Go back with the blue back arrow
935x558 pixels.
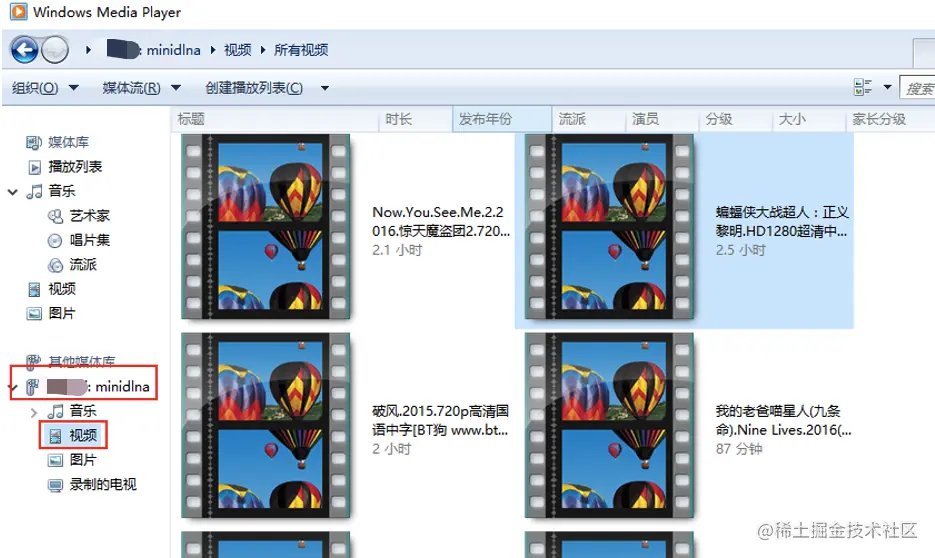point(24,49)
